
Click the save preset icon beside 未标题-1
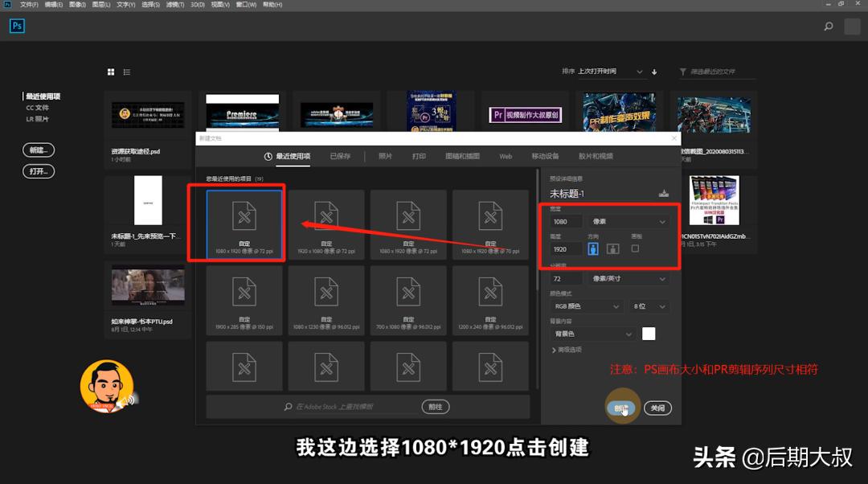click(x=665, y=194)
